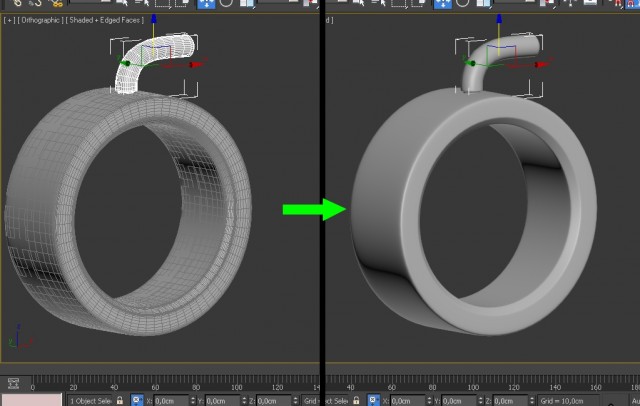Toggle Window/Crossing selection in the left toolbar
640x406 pixels.
tap(182, 4)
